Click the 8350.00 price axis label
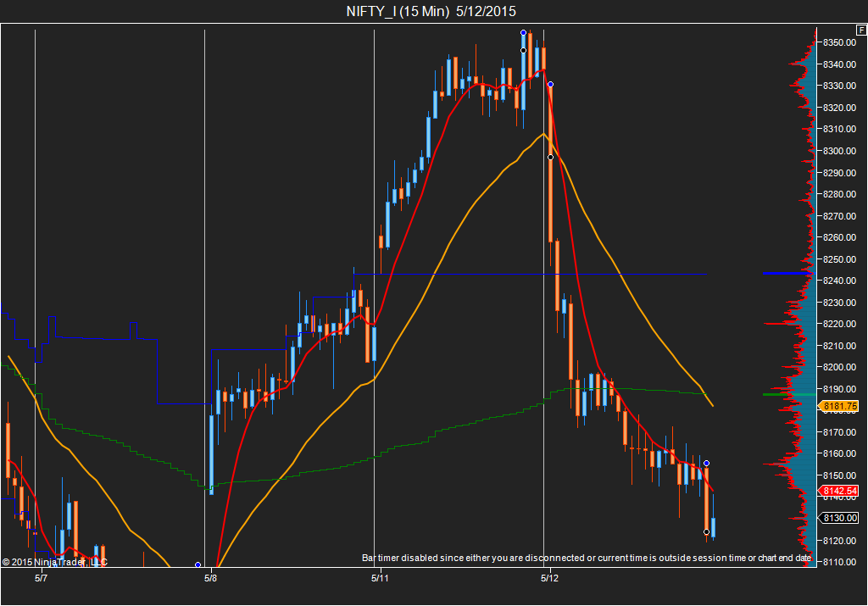 click(840, 42)
